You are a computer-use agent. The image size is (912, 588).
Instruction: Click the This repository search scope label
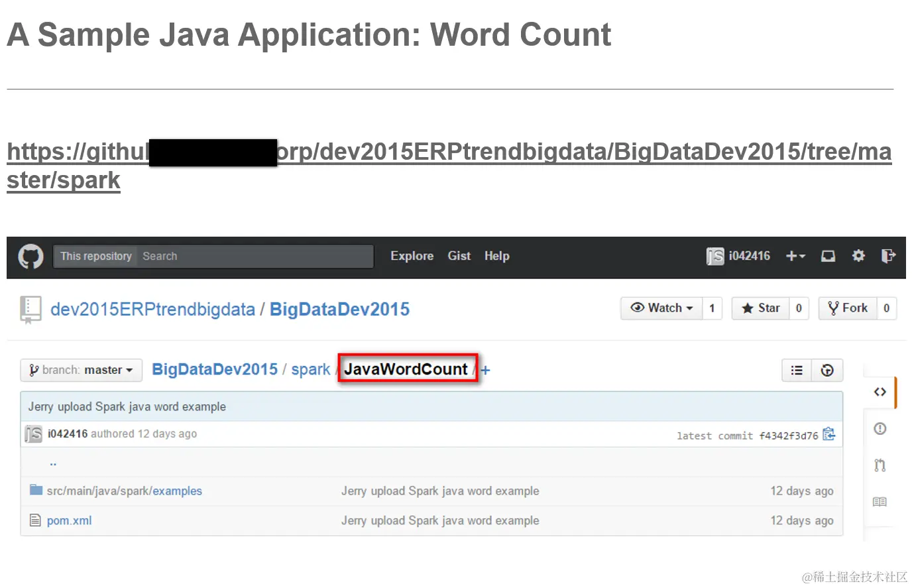point(96,257)
